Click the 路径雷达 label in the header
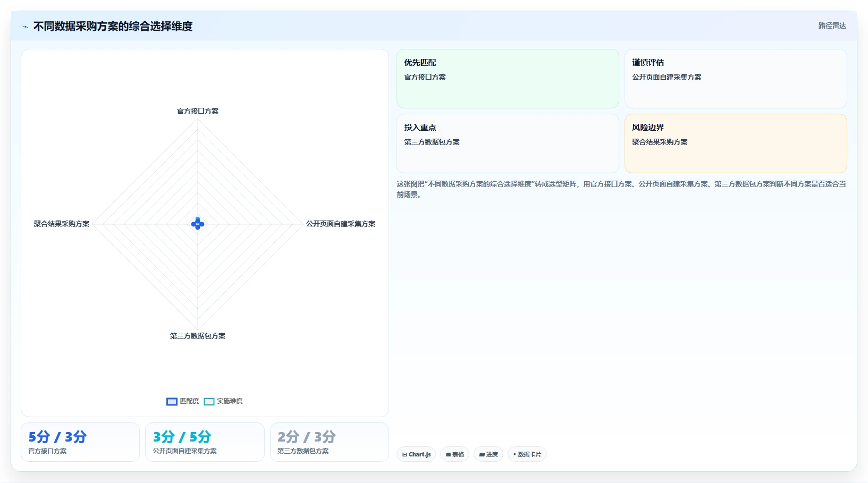868x483 pixels. click(832, 26)
